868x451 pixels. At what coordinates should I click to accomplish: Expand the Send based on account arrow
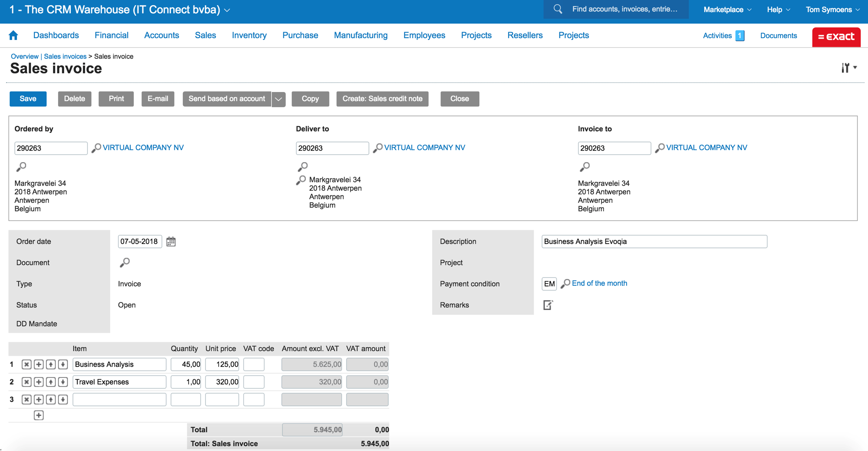(x=279, y=99)
